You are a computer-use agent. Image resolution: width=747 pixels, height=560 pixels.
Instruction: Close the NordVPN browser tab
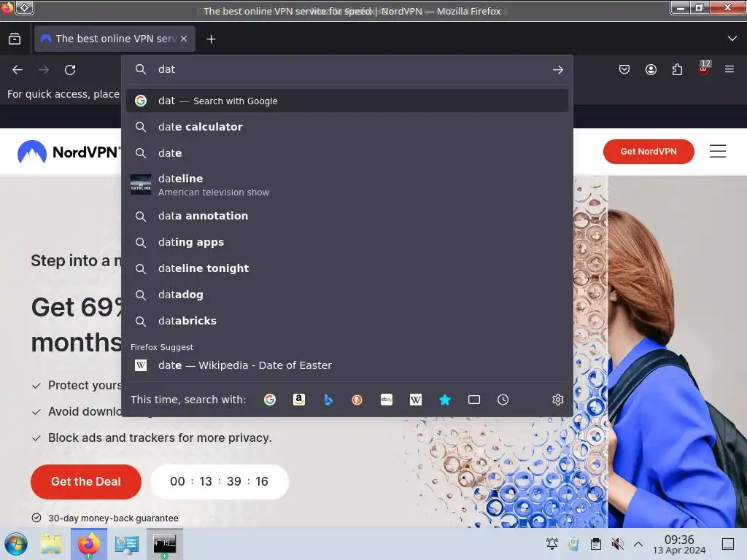(184, 39)
